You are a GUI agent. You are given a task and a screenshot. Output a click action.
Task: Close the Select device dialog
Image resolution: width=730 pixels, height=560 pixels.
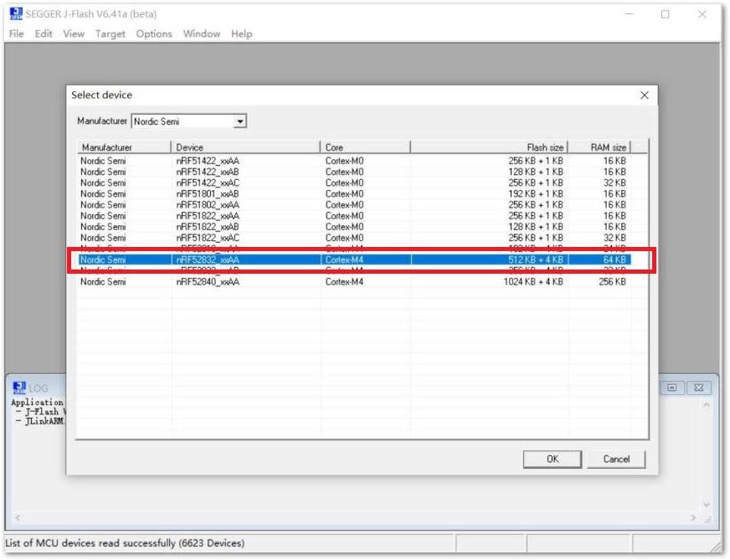click(645, 95)
